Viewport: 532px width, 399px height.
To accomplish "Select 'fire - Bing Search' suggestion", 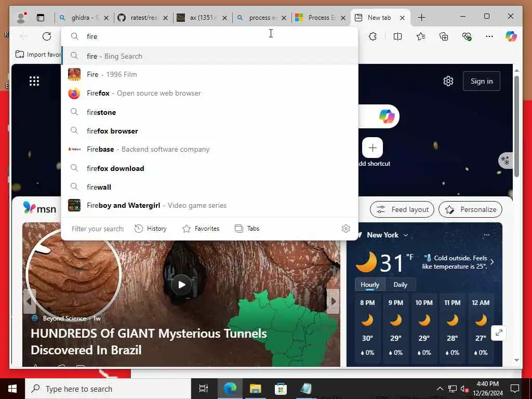I will click(x=210, y=56).
